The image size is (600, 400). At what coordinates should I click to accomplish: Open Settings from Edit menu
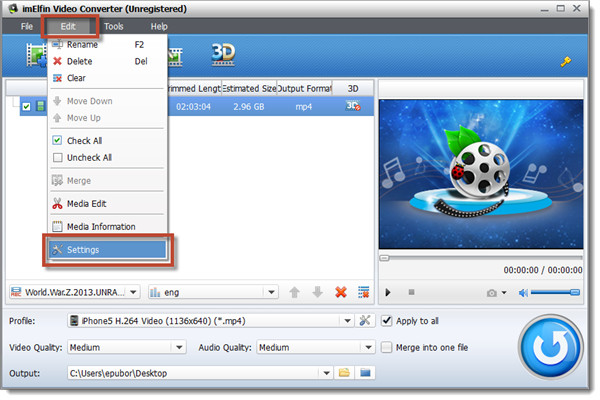108,250
